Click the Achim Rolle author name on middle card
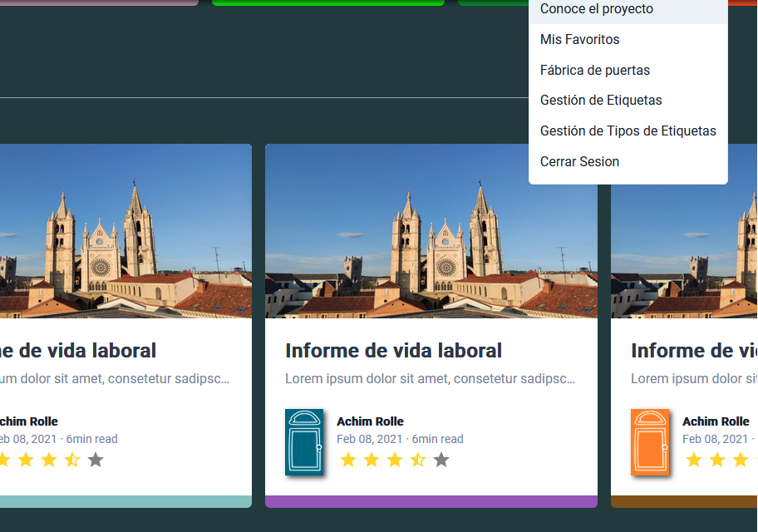The image size is (758, 532). coord(371,421)
